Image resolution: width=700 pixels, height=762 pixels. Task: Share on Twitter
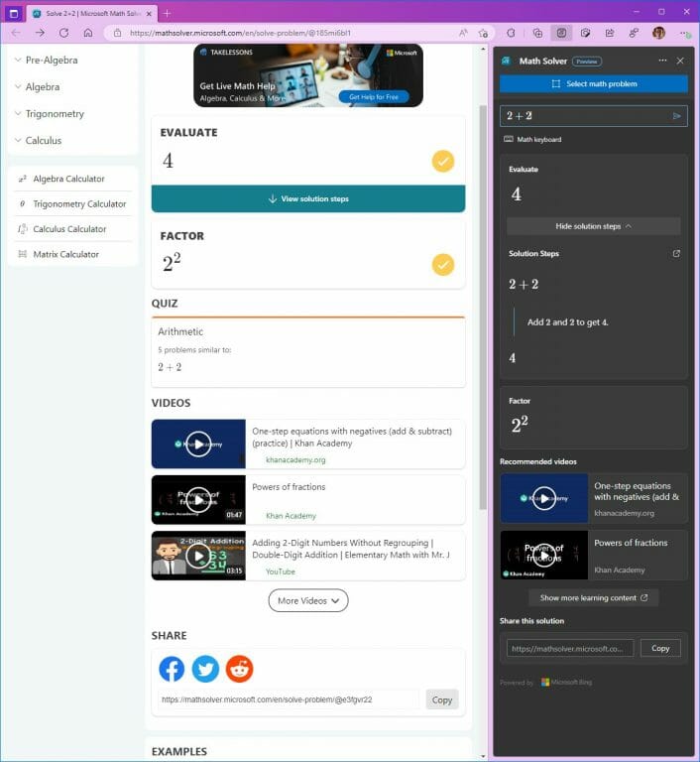tap(205, 669)
